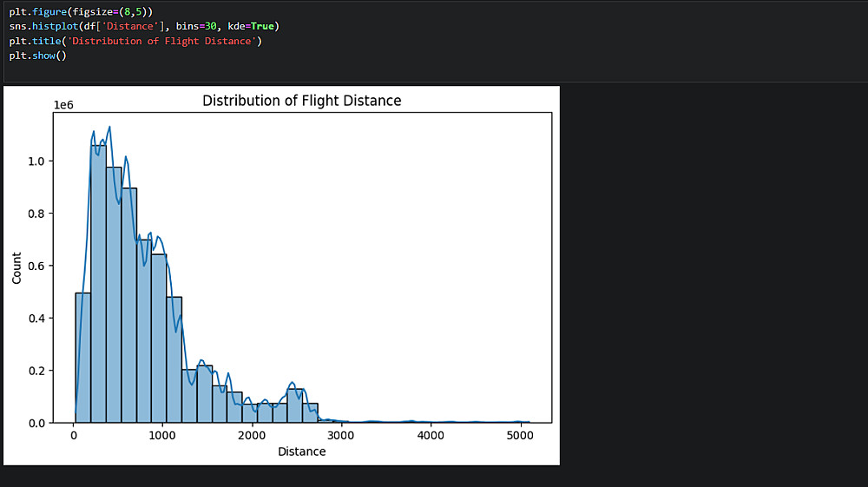
Task: Click the 'Count' y-axis label
Action: pyautogui.click(x=16, y=267)
